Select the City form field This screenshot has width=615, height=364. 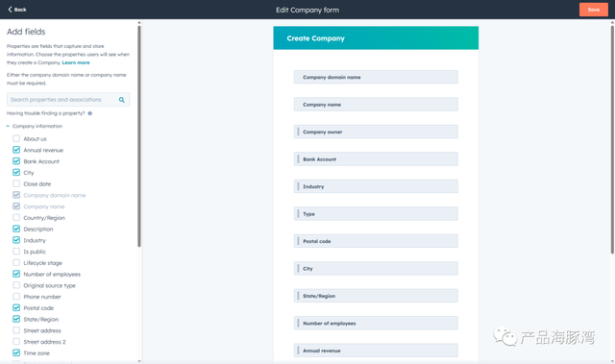click(x=376, y=268)
